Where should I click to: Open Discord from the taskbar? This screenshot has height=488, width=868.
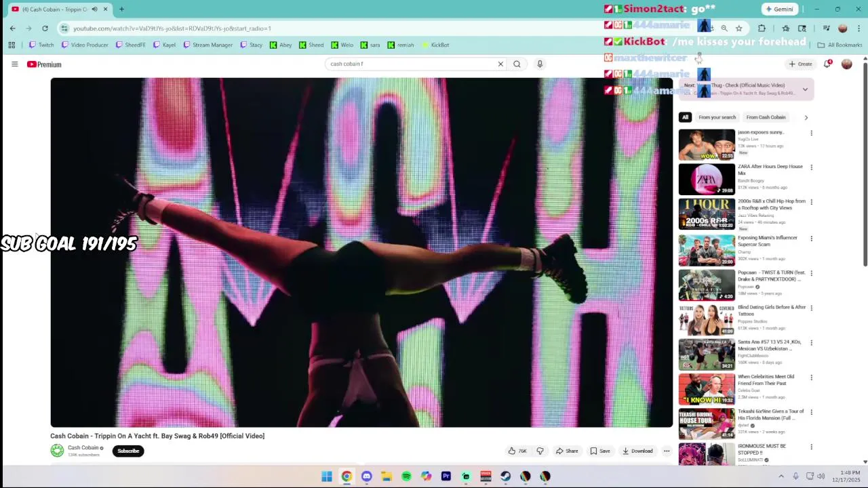pos(366,476)
